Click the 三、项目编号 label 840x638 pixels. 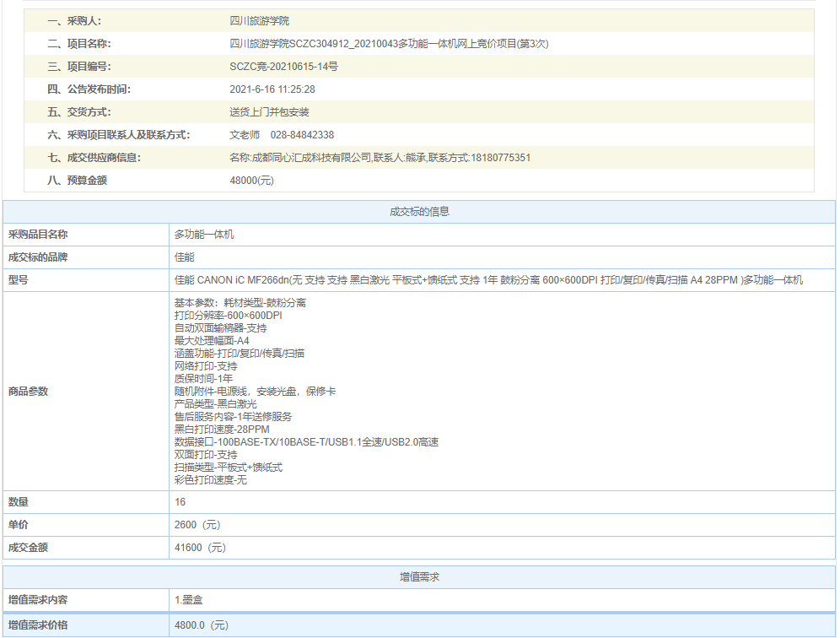[79, 67]
